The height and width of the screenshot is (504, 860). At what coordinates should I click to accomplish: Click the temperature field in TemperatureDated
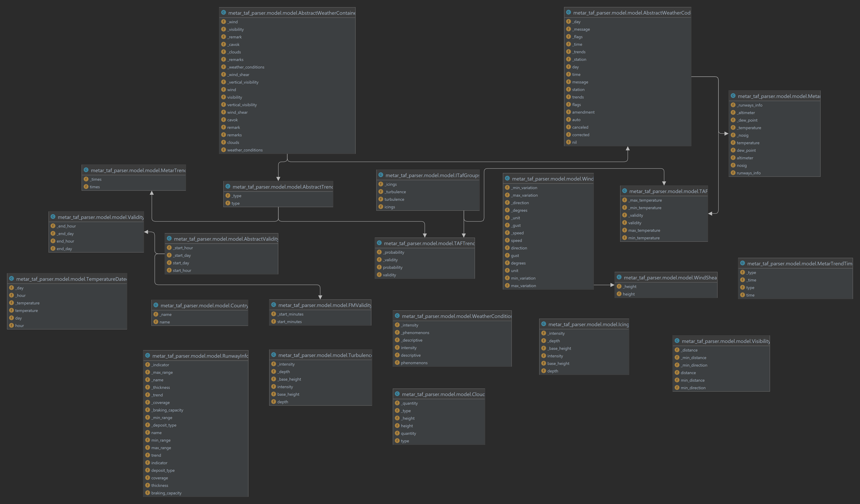[26, 311]
